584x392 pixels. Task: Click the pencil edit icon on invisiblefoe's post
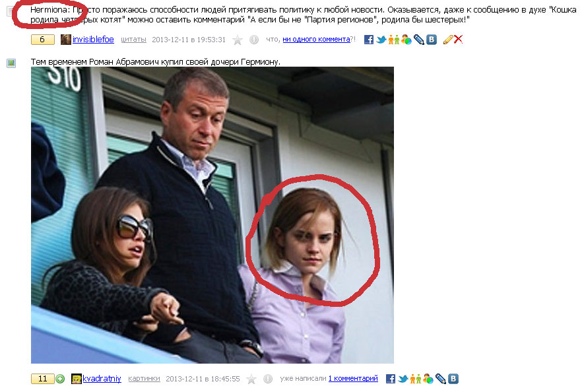pyautogui.click(x=448, y=40)
